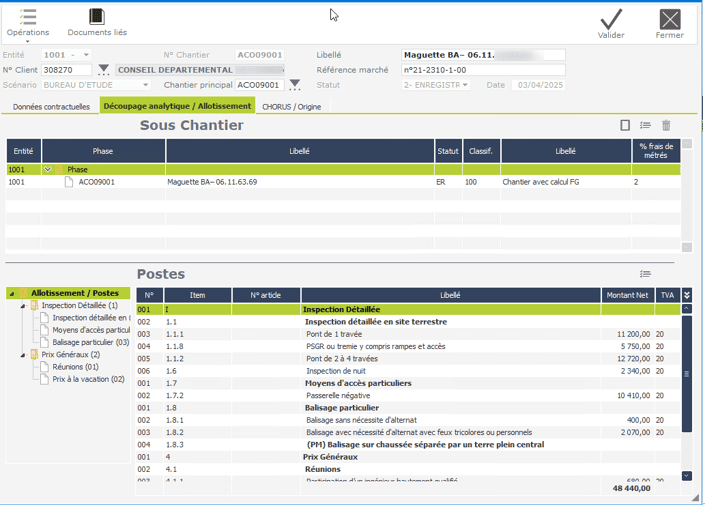Click the Référence marché input field
Viewport: 705px width, 505px height.
click(483, 70)
